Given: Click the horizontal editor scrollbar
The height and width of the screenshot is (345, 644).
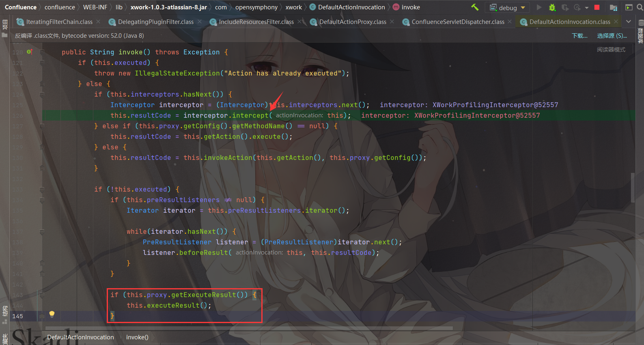Looking at the screenshot, I should [x=249, y=328].
